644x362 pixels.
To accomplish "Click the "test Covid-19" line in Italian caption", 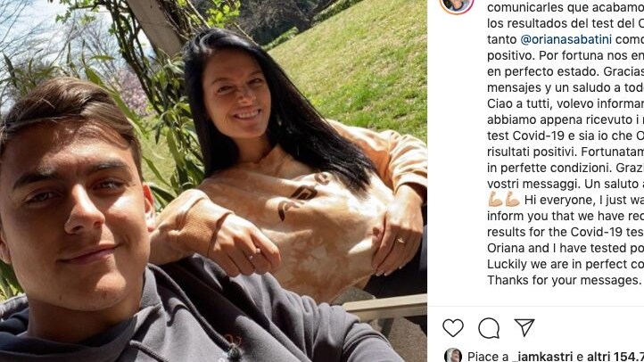I will tap(566, 136).
